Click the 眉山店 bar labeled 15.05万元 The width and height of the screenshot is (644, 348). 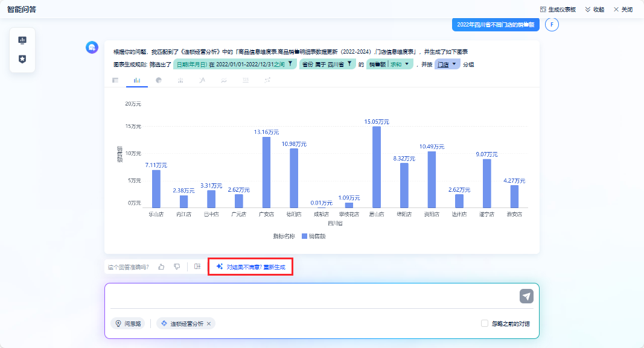pos(377,167)
